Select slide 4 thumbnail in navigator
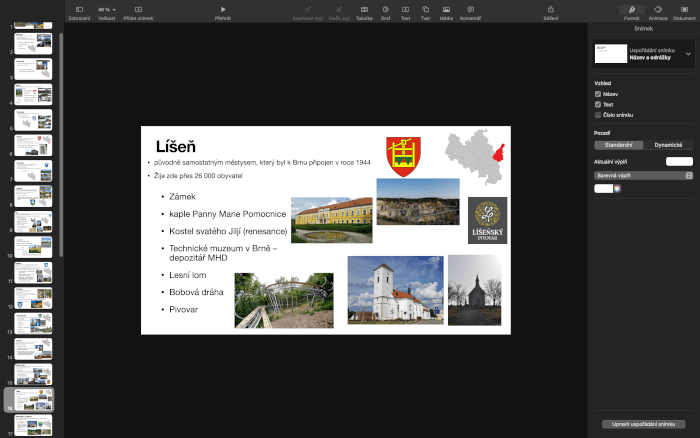This screenshot has height=438, width=700. click(x=33, y=94)
